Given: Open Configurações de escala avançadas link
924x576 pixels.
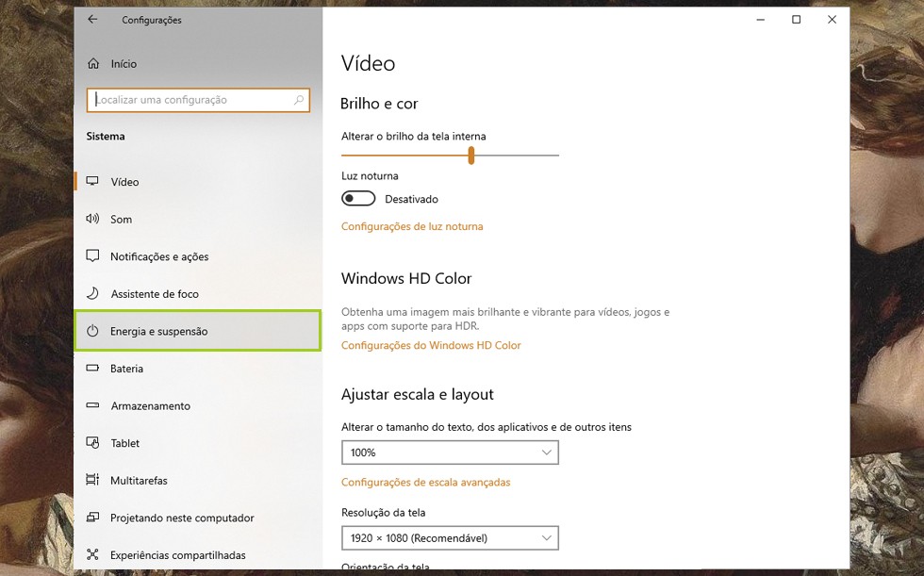Looking at the screenshot, I should click(x=425, y=482).
